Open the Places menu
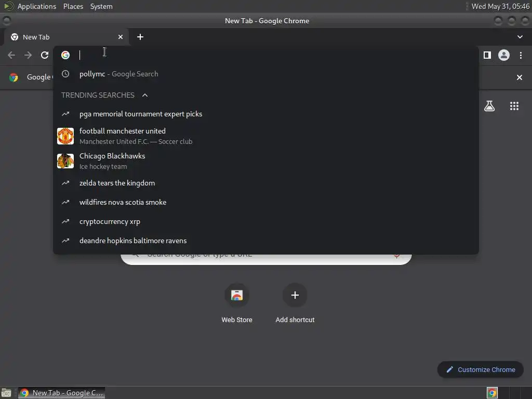 pyautogui.click(x=73, y=6)
